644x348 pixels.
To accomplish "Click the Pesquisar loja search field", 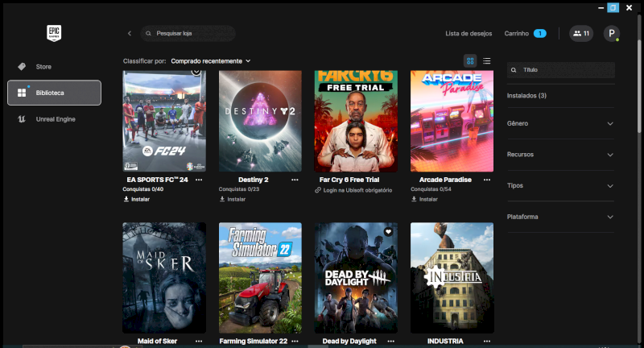I will tap(188, 33).
